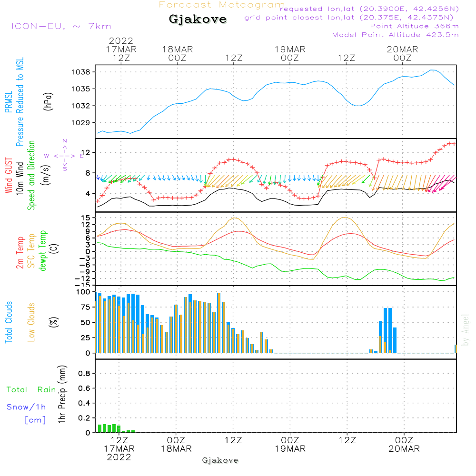Viewport: 476px width, 476px height.
Task: Click the N-E-S-W compass direction legend
Action: (64, 156)
